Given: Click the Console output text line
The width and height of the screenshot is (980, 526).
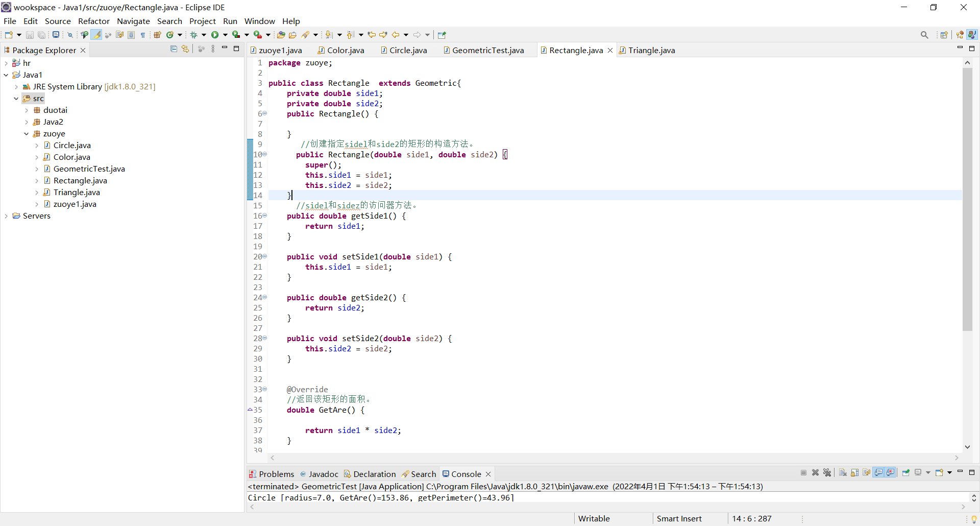Looking at the screenshot, I should (x=381, y=498).
